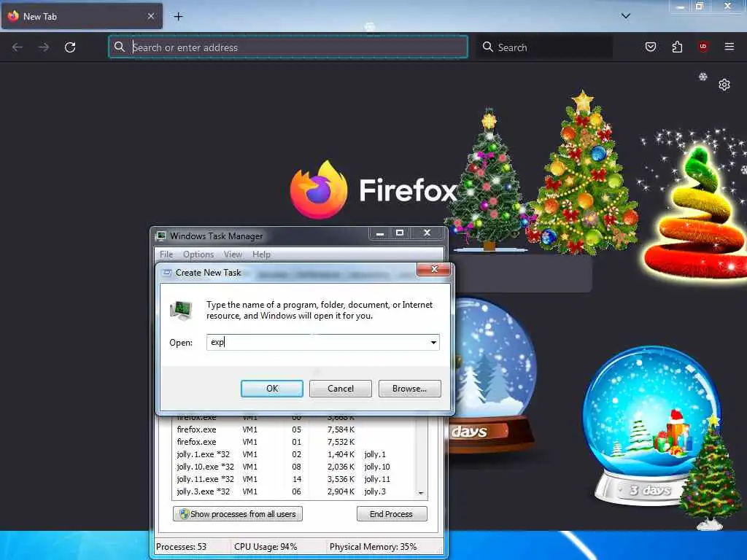Click the Browse... button
The image size is (747, 560).
(410, 389)
